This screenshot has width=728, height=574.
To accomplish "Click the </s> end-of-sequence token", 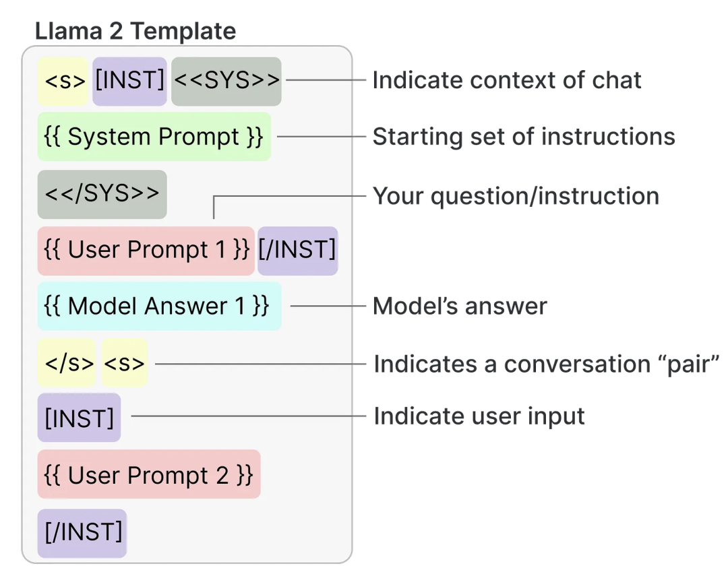I will pyautogui.click(x=68, y=363).
